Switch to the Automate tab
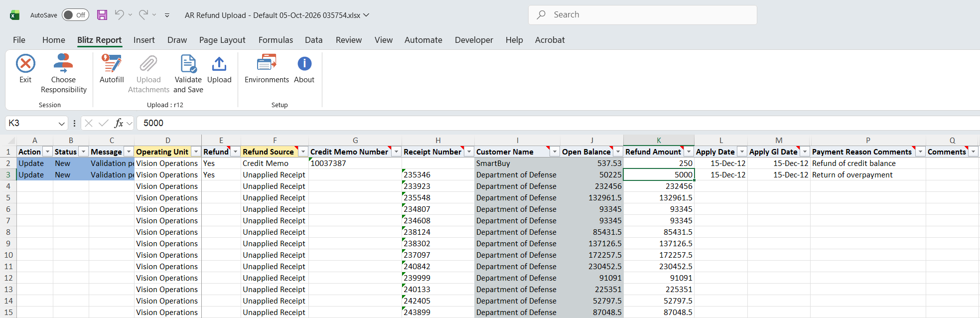980x318 pixels. pos(423,40)
